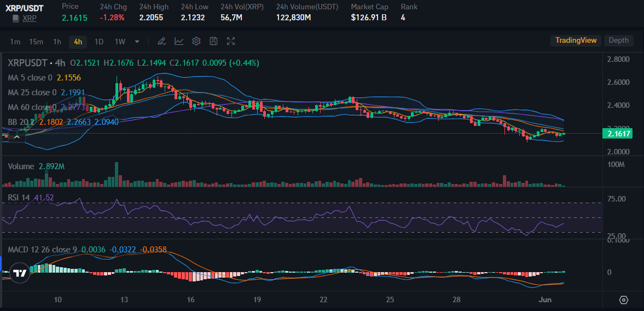
Task: Click the 2.8000 price axis label
Action: tap(618, 59)
